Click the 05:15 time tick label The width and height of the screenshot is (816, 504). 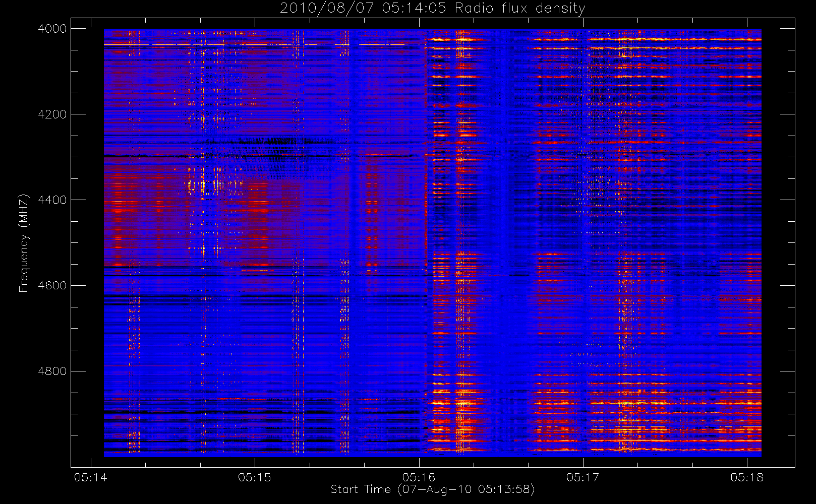(255, 477)
